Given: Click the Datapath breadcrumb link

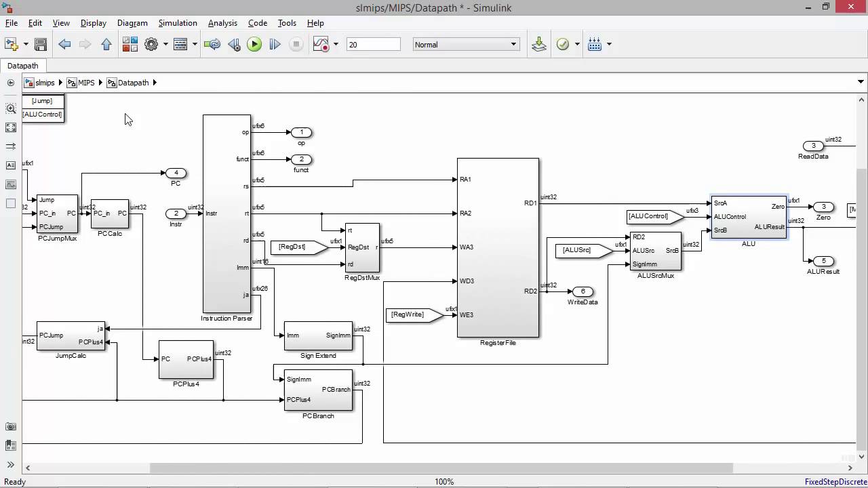Looking at the screenshot, I should (x=133, y=83).
